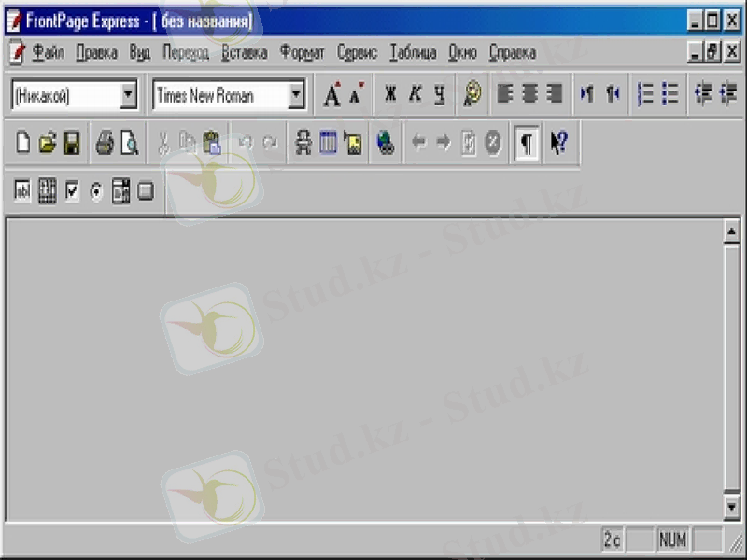Open the Файл menu
Screen dimensions: 747x560
point(48,52)
